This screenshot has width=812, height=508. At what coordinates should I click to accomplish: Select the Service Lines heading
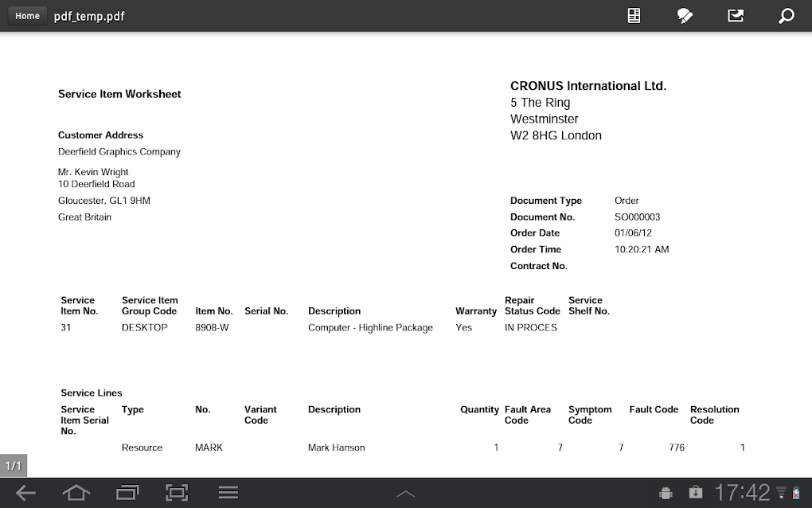92,393
